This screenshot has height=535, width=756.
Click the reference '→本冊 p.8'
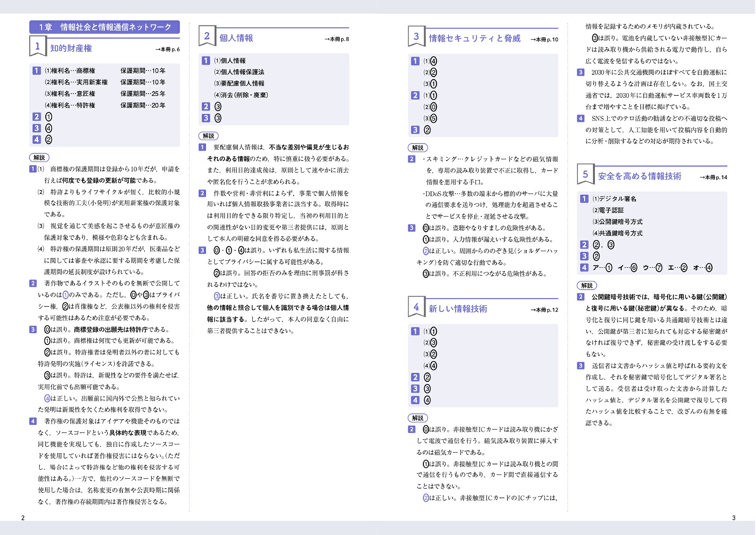click(x=336, y=39)
